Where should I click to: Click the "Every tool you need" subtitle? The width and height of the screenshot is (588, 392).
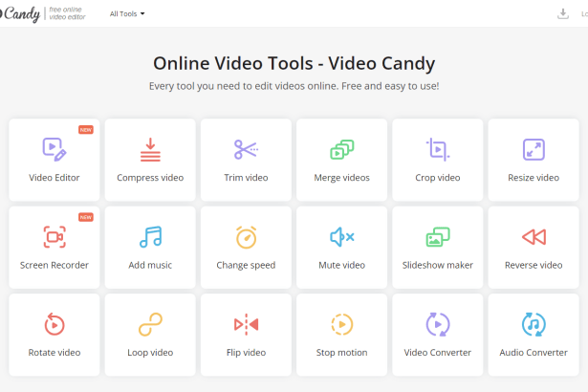[294, 86]
